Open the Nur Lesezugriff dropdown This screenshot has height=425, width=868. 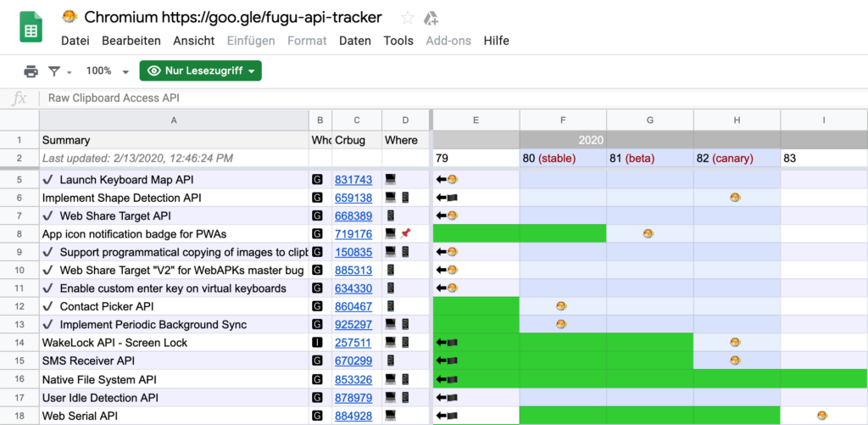[x=200, y=71]
